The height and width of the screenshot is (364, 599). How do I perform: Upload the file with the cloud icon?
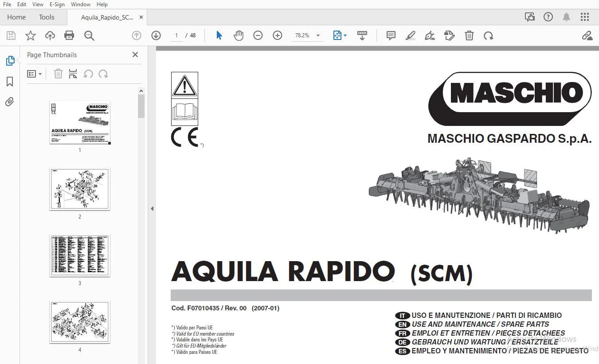(50, 35)
